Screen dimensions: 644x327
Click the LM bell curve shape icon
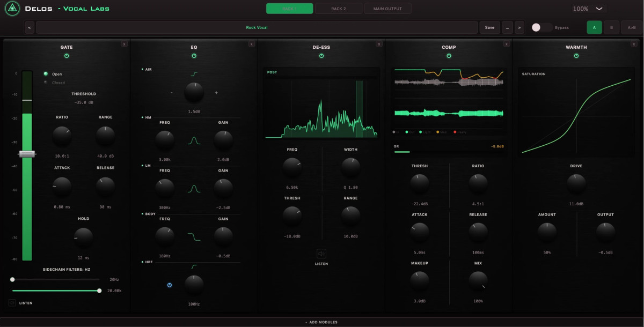(194, 189)
